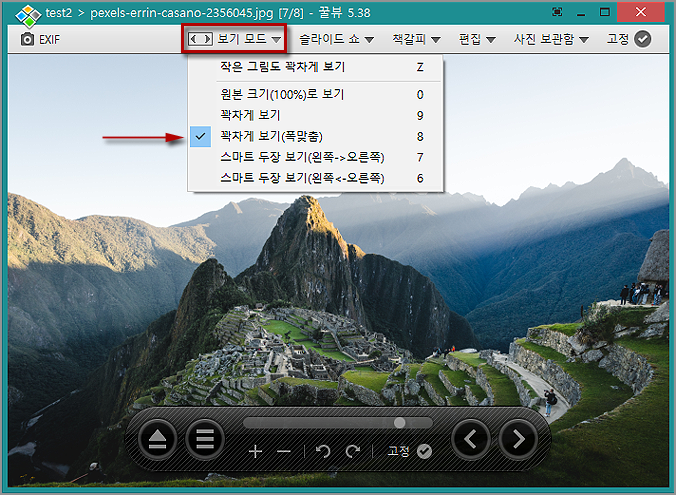
Task: Open the 책갈피 dropdown menu
Action: coord(416,39)
